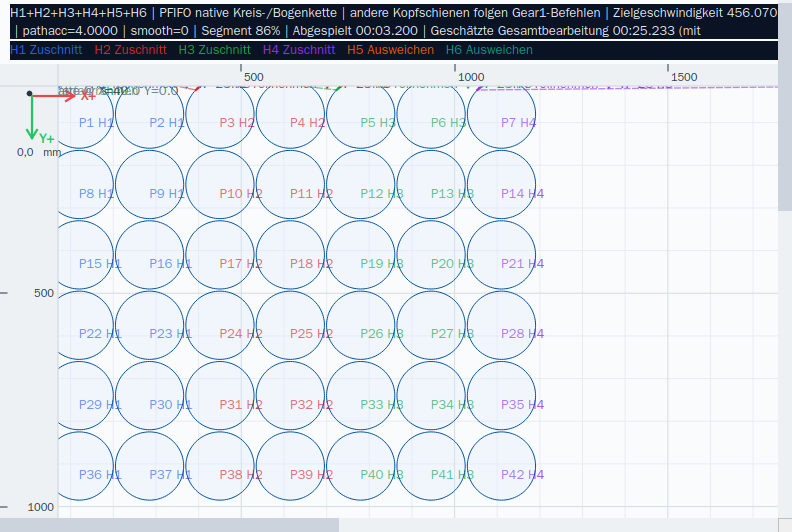Select the circle labeled P1 H1
This screenshot has width=792, height=532.
79,114
